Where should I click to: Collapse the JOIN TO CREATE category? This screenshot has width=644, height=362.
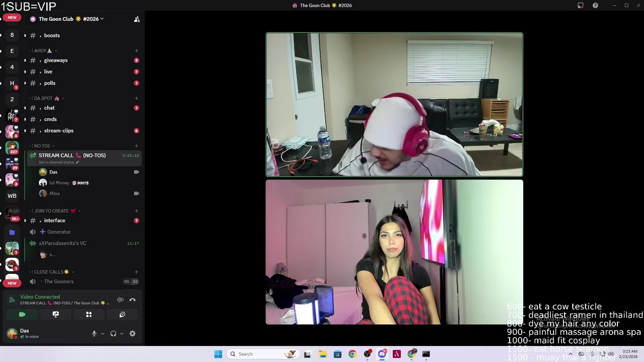[55, 211]
